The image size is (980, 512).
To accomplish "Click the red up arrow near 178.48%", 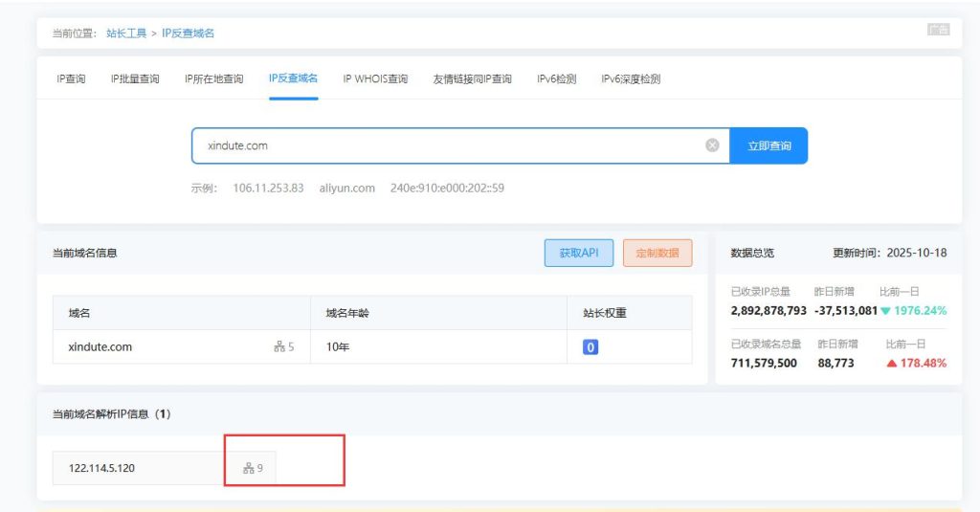I will coord(892,364).
